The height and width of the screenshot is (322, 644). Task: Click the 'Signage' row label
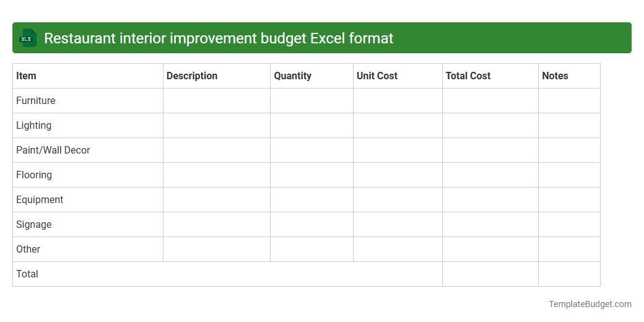click(33, 225)
